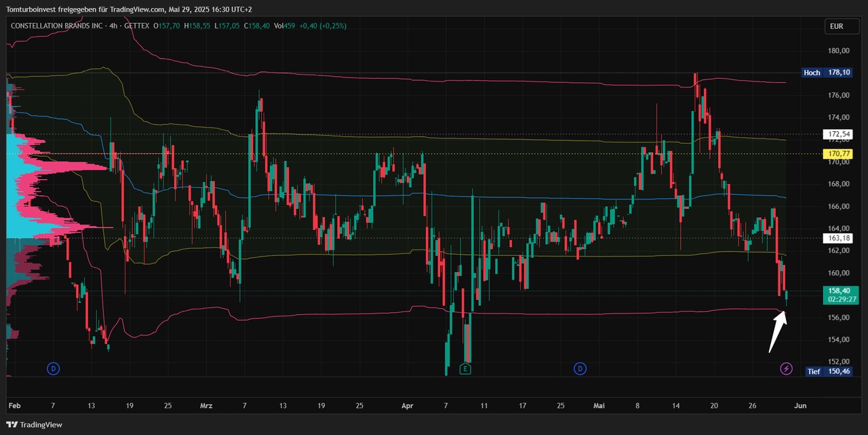Click the high value H158,55
The image size is (868, 435).
[x=197, y=26]
